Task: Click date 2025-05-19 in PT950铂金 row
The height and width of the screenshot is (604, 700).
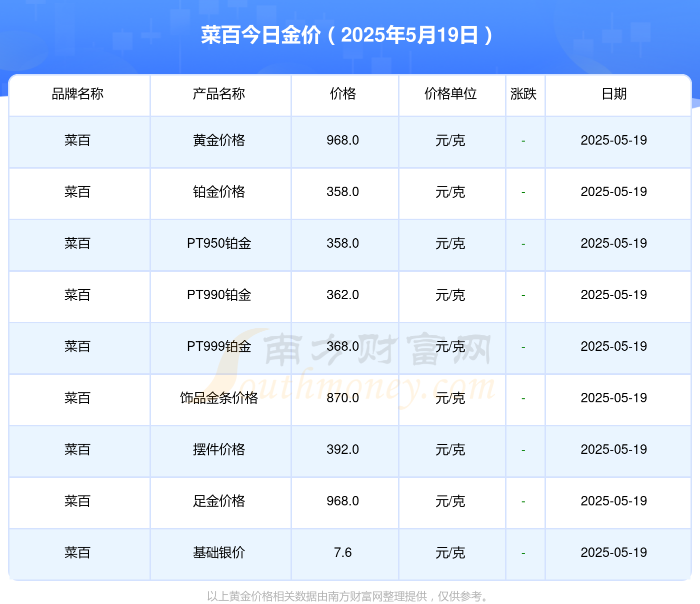Action: (x=614, y=243)
